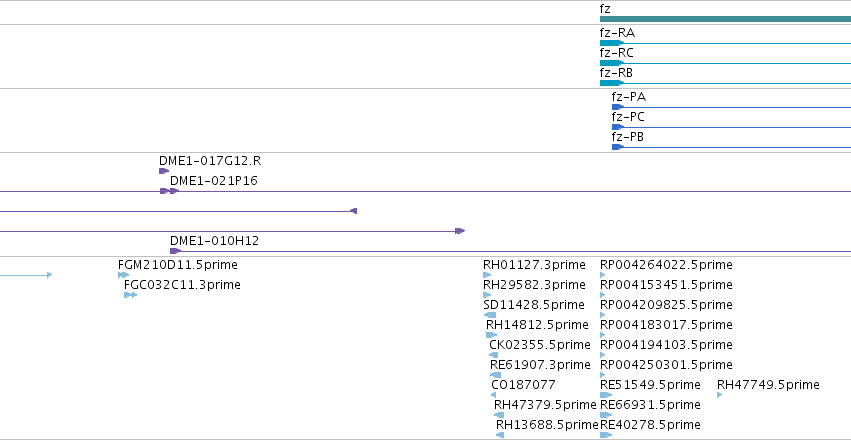Viewport: 851px width, 440px height.
Task: Click the fz-RA label
Action: coord(617,33)
